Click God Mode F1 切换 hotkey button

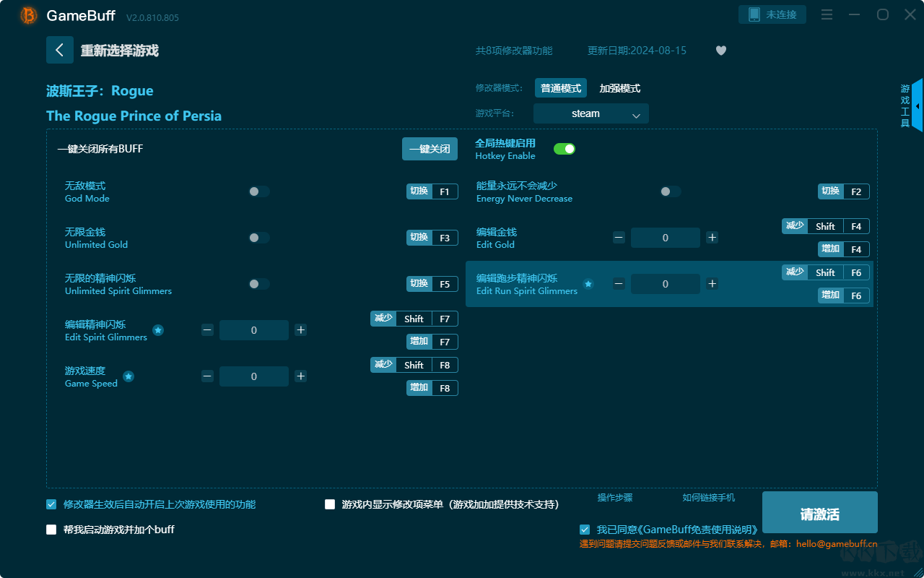click(x=432, y=191)
